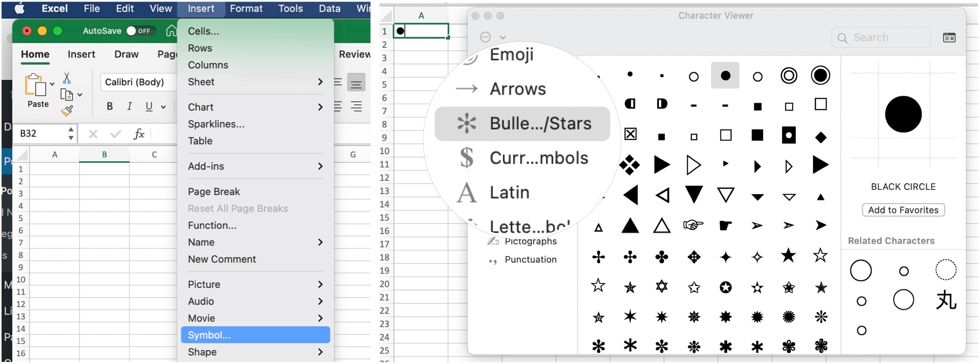Click the Format Painter brush icon
Image resolution: width=980 pixels, height=364 pixels.
67,111
